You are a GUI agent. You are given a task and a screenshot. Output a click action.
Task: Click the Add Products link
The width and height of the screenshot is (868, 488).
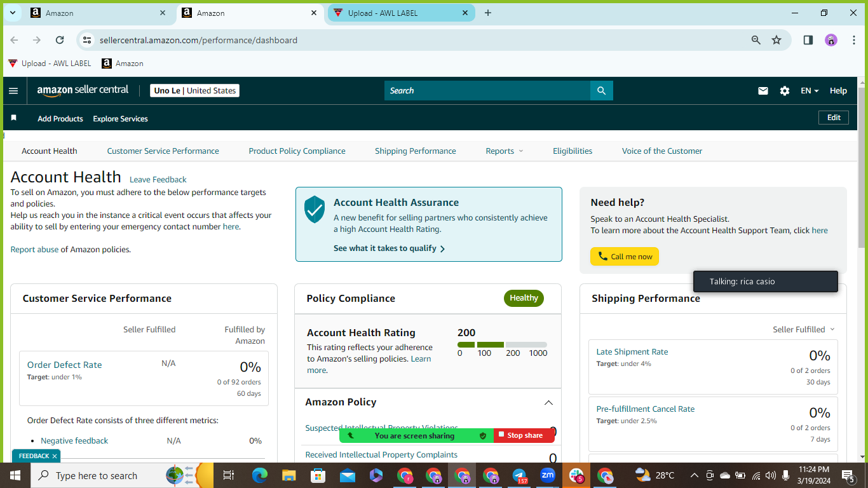click(x=60, y=119)
